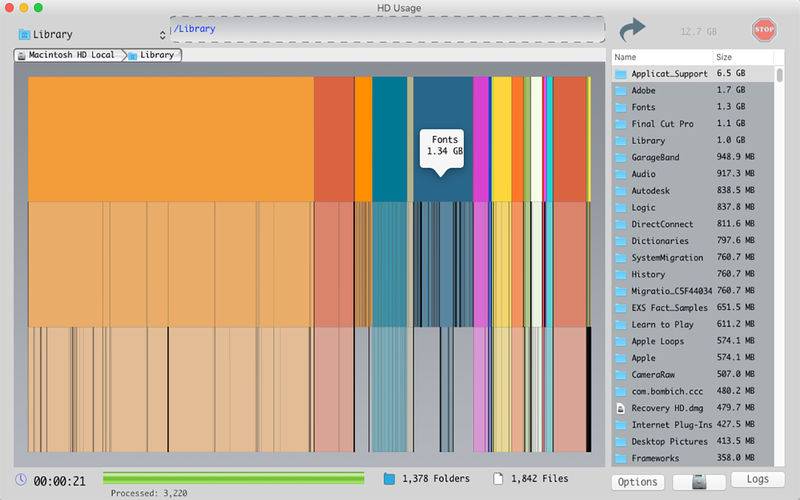Select the teal top block in chart

(x=389, y=139)
